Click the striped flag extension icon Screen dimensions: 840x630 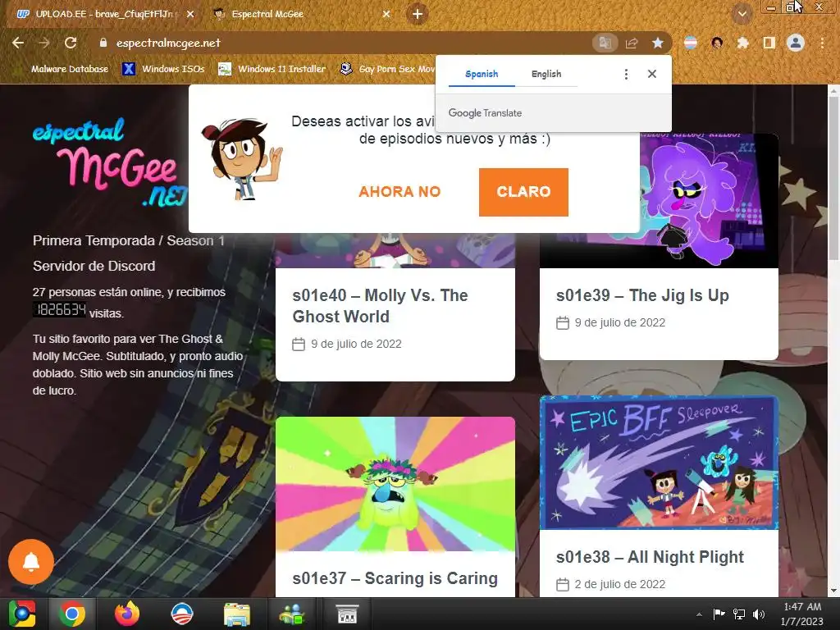click(x=691, y=43)
